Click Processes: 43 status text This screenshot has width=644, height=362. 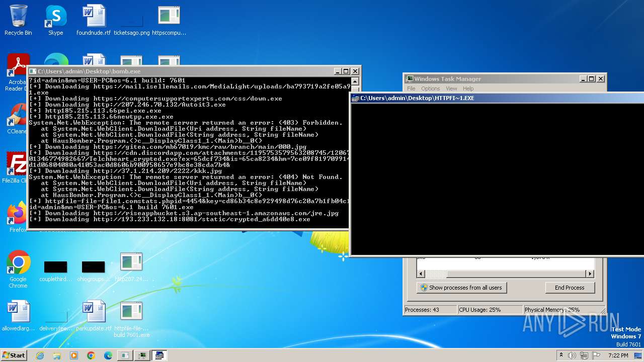[x=422, y=310]
